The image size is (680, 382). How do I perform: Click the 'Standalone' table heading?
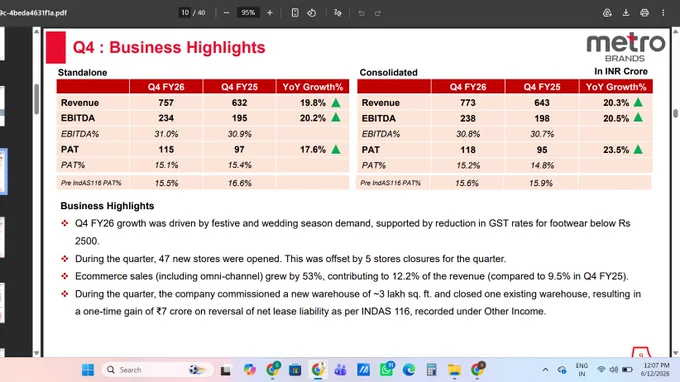click(82, 72)
